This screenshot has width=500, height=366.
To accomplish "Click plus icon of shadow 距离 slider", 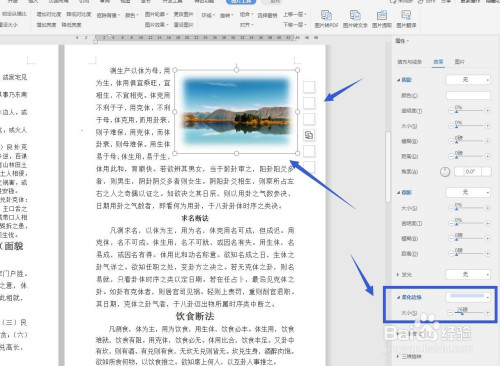I will 488,156.
